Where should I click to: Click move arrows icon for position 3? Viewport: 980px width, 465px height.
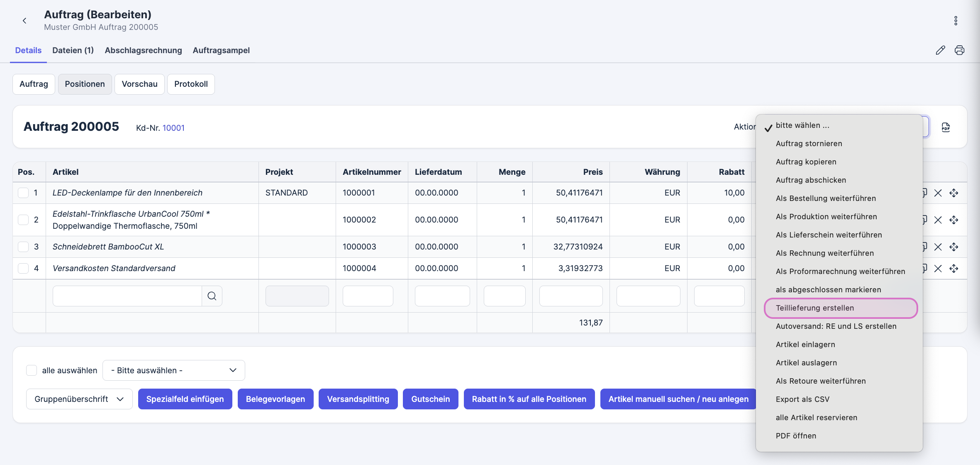tap(953, 247)
